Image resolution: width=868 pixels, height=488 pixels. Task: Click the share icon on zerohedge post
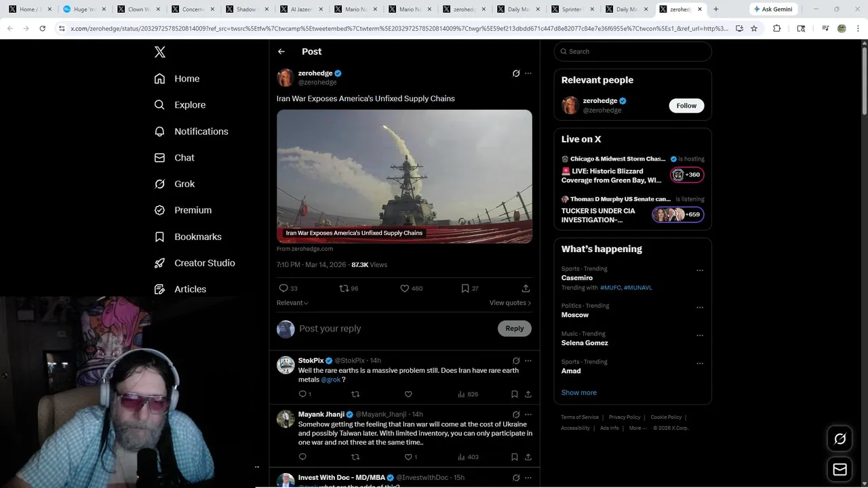pos(526,288)
